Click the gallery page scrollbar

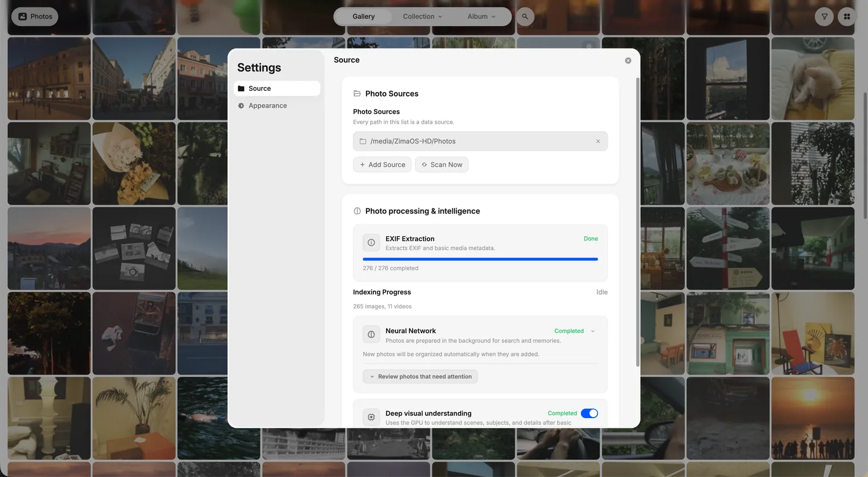pyautogui.click(x=865, y=155)
